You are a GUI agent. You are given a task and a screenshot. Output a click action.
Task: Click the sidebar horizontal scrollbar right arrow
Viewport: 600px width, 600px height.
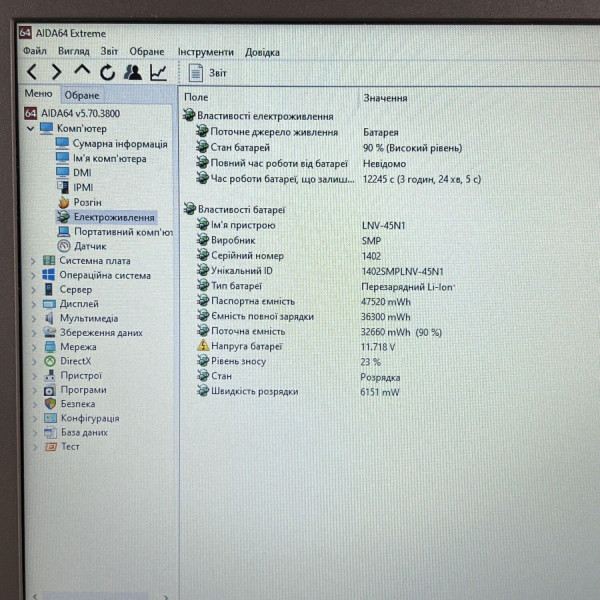pyautogui.click(x=166, y=596)
